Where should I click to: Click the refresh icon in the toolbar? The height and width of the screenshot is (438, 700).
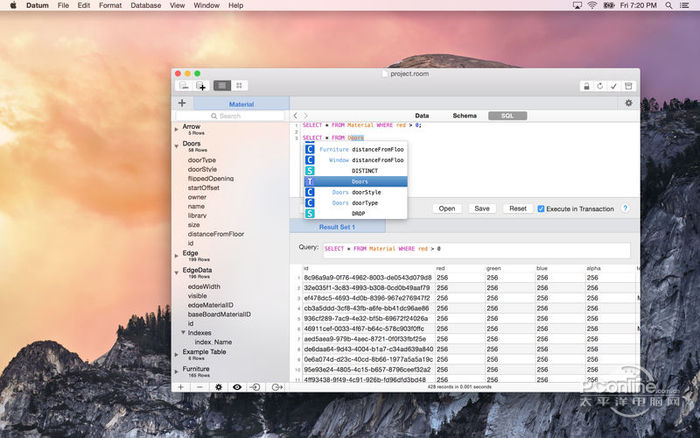600,86
